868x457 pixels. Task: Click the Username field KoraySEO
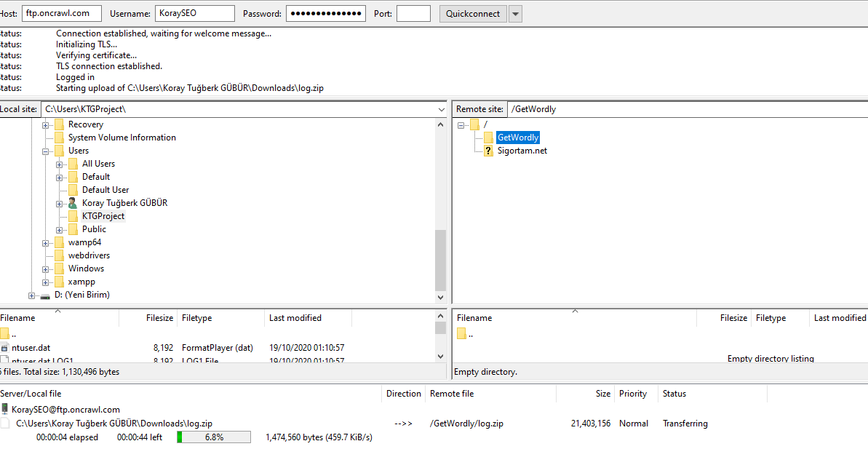tap(194, 13)
